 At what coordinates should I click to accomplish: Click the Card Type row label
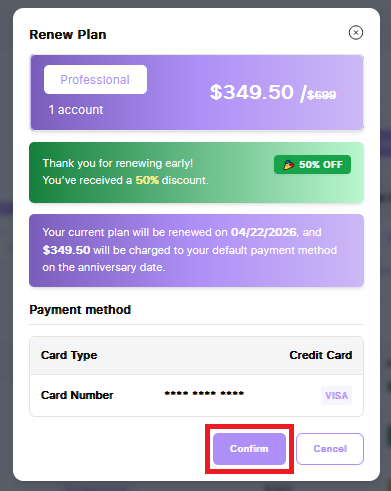(69, 355)
